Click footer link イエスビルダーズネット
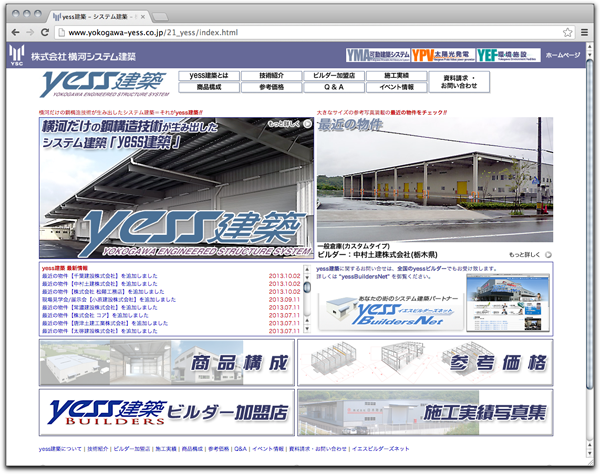Screen dimensions: 600x474 pyautogui.click(x=380, y=449)
